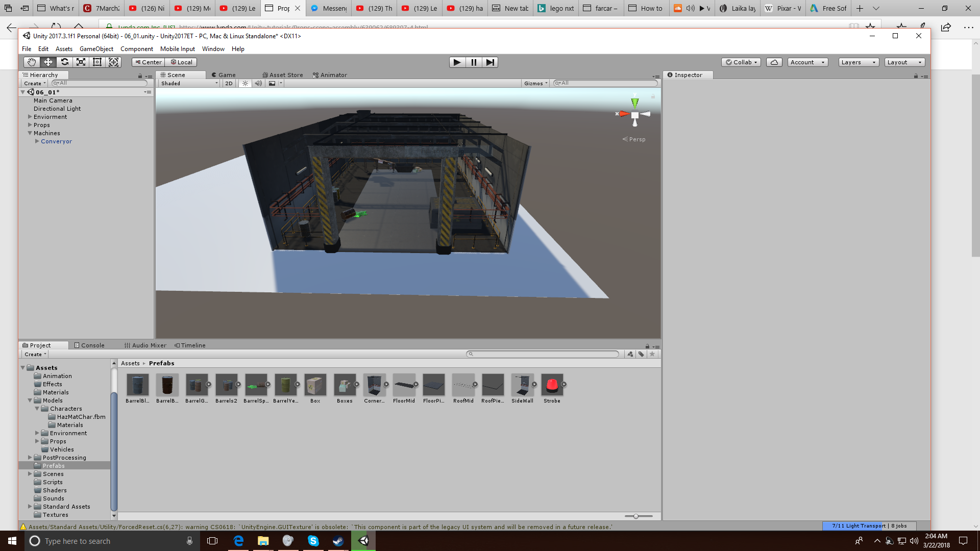980x551 pixels.
Task: Switch to the Asset Store tab
Action: click(283, 75)
